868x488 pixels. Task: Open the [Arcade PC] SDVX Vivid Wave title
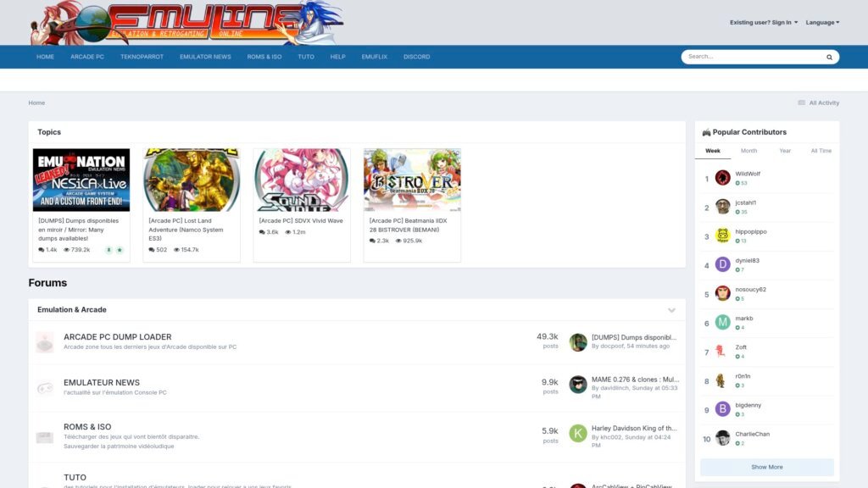point(301,221)
